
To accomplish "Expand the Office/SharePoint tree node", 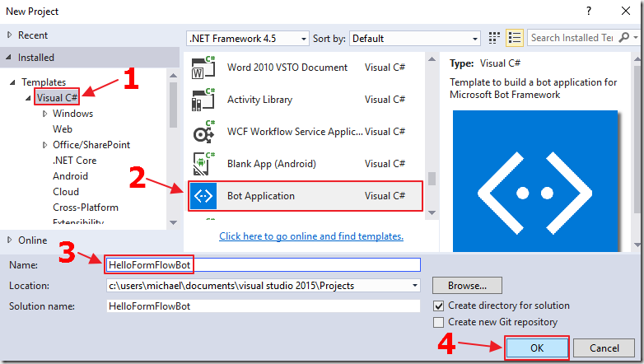I will (x=44, y=145).
